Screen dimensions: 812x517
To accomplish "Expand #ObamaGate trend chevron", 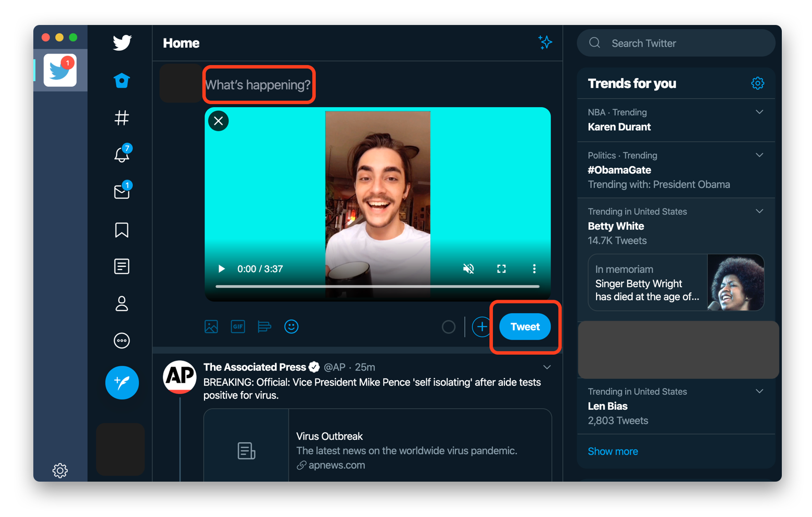I will tap(759, 155).
